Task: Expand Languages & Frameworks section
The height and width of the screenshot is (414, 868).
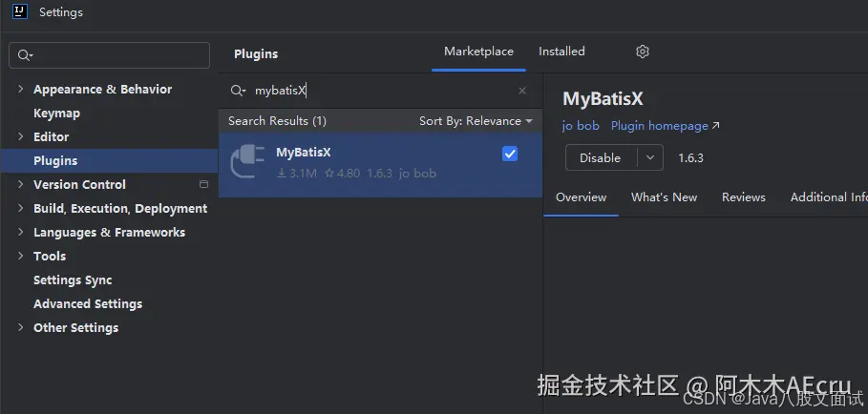Action: pos(20,232)
